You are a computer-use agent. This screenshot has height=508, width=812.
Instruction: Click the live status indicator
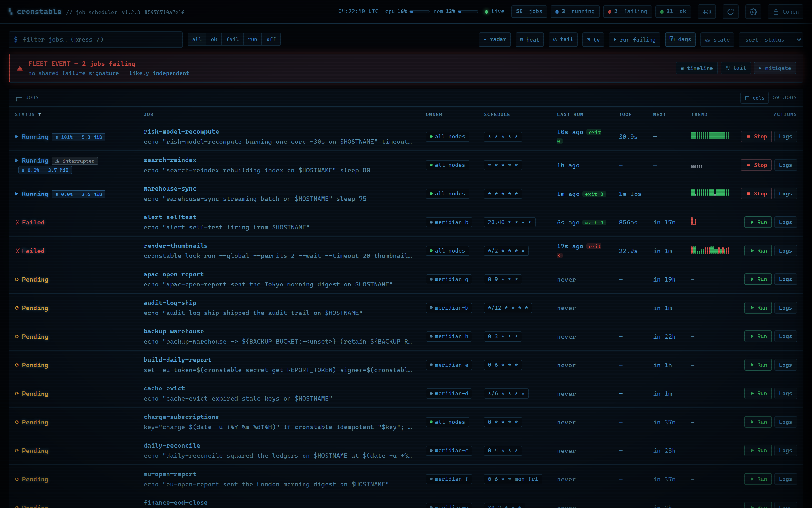(x=494, y=11)
